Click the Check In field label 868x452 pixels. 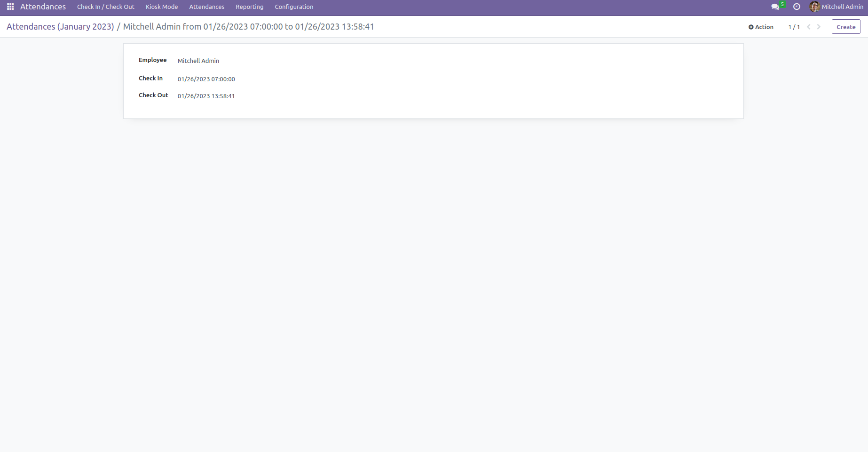[150, 78]
